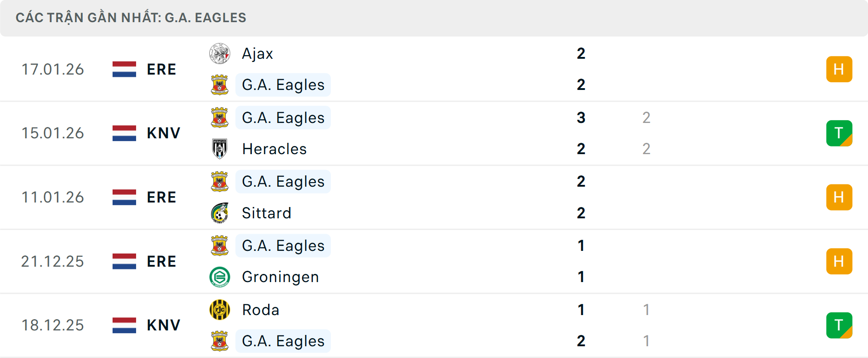
Task: Click the H badge in the Groningen row
Action: (x=840, y=261)
